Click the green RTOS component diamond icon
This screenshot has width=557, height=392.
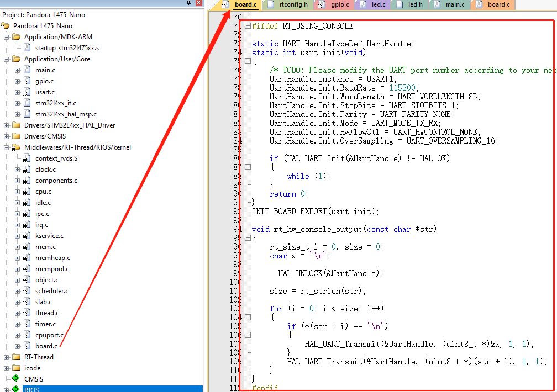click(16, 389)
